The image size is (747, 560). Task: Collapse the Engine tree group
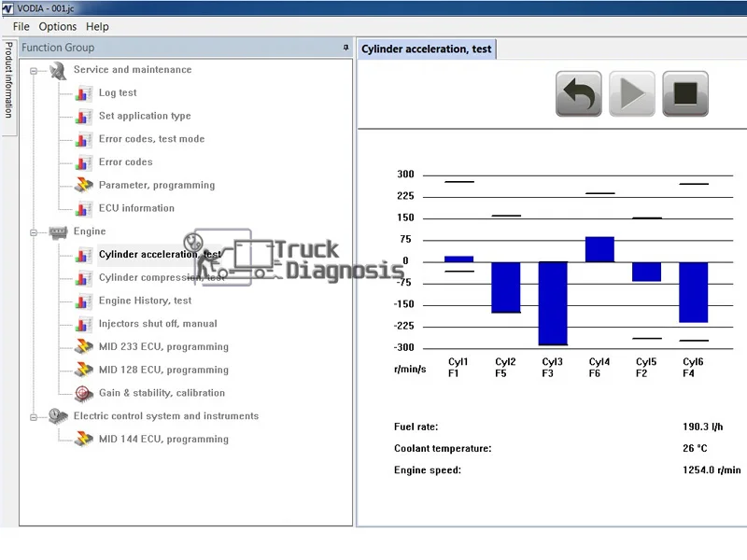[34, 232]
